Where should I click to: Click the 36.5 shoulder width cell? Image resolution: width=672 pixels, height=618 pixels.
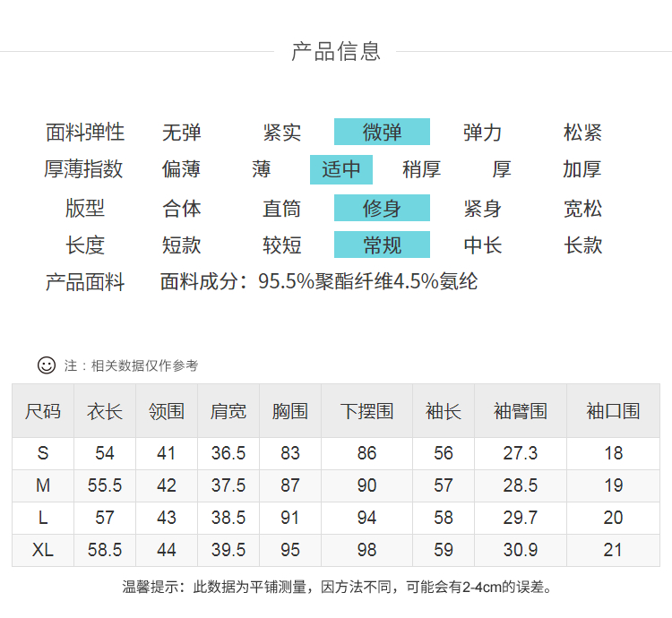point(228,453)
